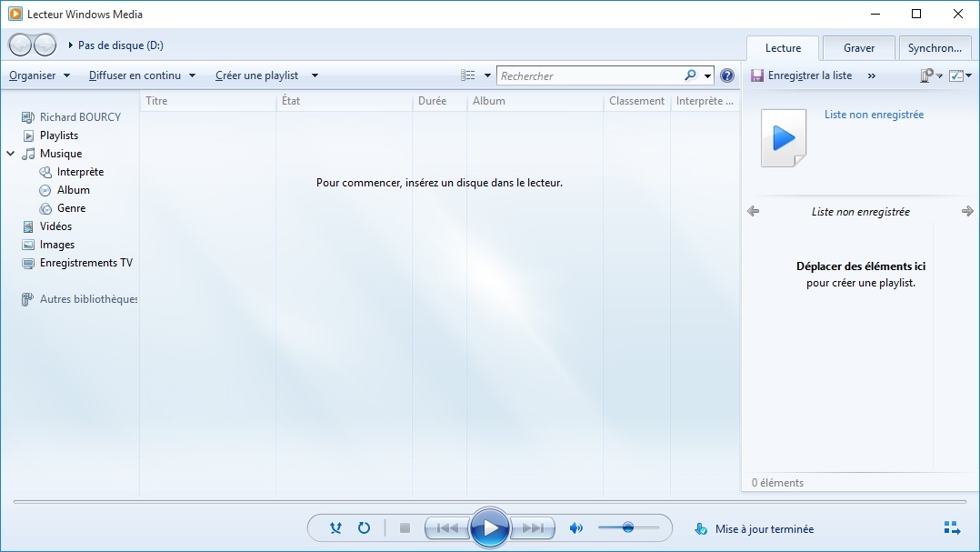The height and width of the screenshot is (552, 980).
Task: Click the Rechercher search field
Action: [x=591, y=75]
